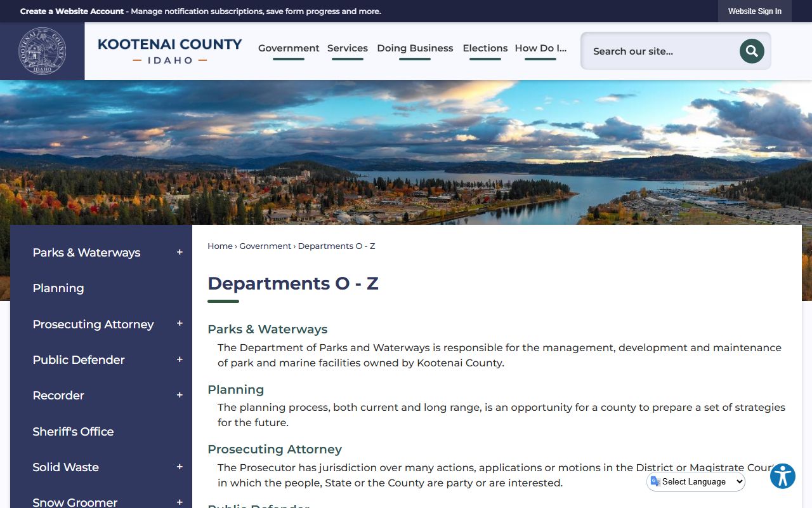Screen dimensions: 812x508
Task: Open Solid Waste sidebar link
Action: tap(65, 467)
